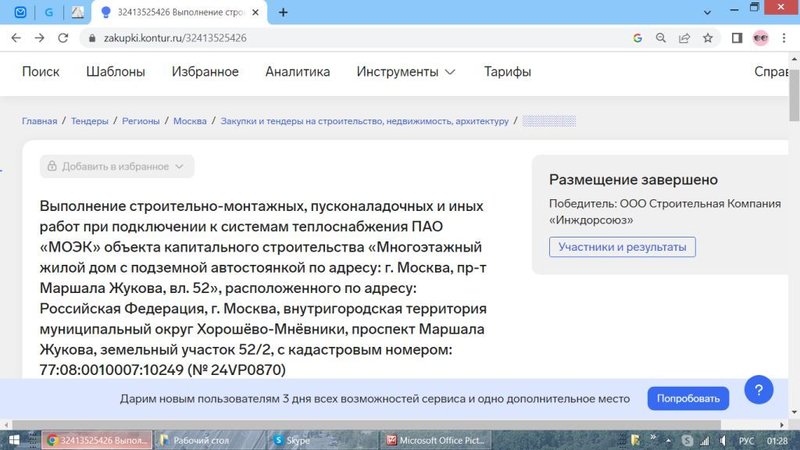The image size is (800, 450).
Task: Follow the Главная breadcrumb link
Action: (39, 121)
